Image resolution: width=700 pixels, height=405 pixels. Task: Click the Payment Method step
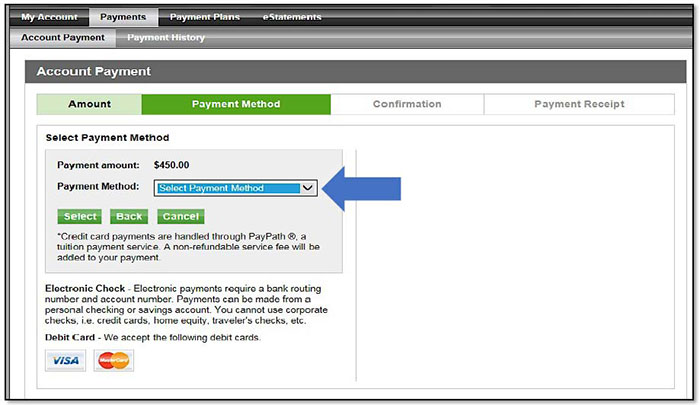click(236, 104)
